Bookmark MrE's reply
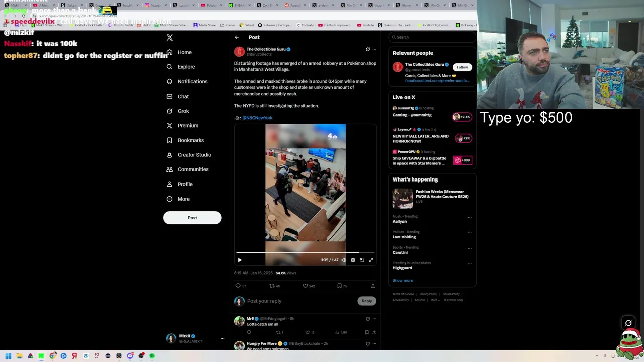This screenshot has width=644, height=362. [366, 332]
